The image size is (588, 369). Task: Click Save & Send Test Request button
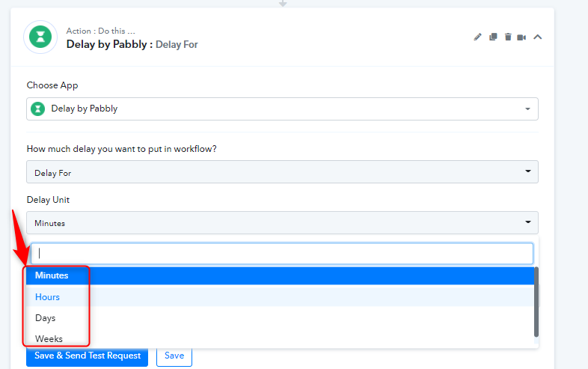(87, 356)
